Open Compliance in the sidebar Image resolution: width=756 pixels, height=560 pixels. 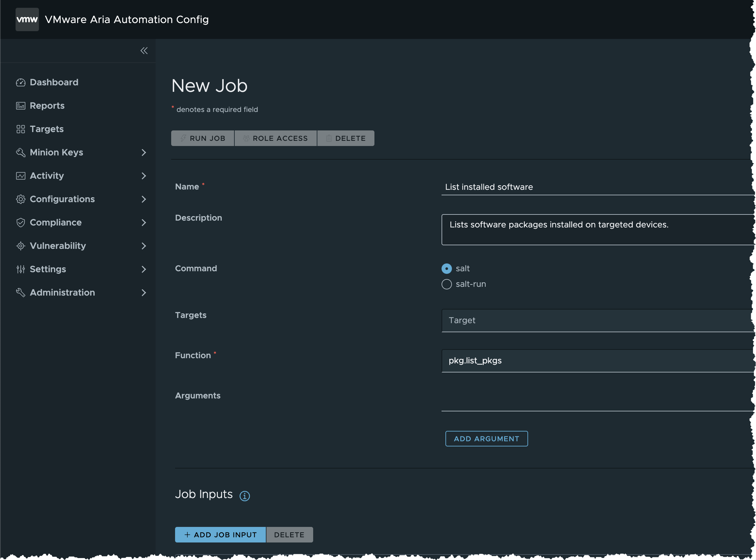tap(56, 223)
